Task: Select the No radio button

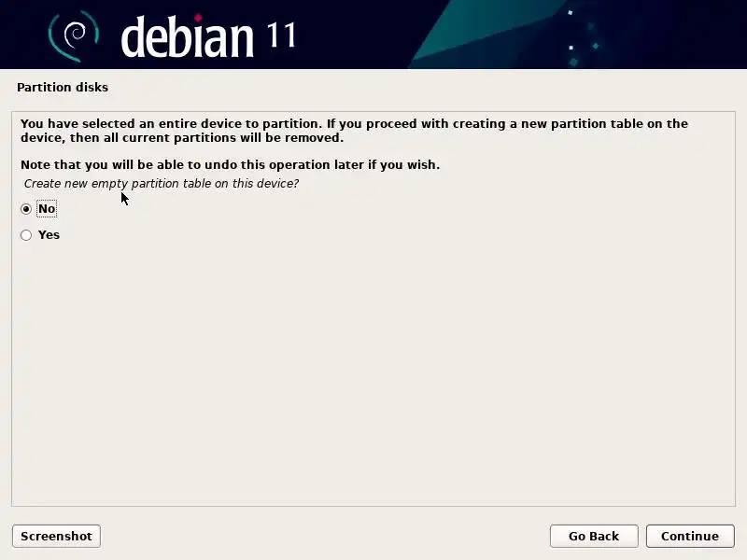Action: (x=26, y=209)
